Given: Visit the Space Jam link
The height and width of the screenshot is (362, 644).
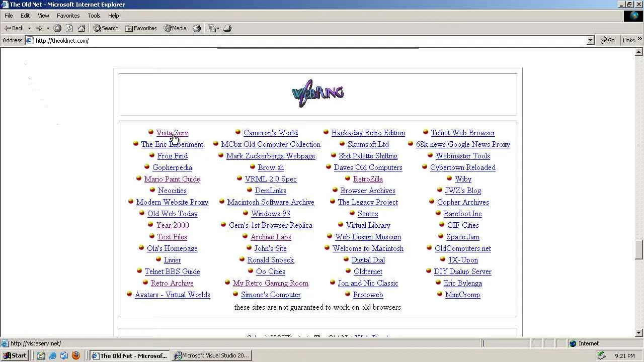Looking at the screenshot, I should pos(463,237).
